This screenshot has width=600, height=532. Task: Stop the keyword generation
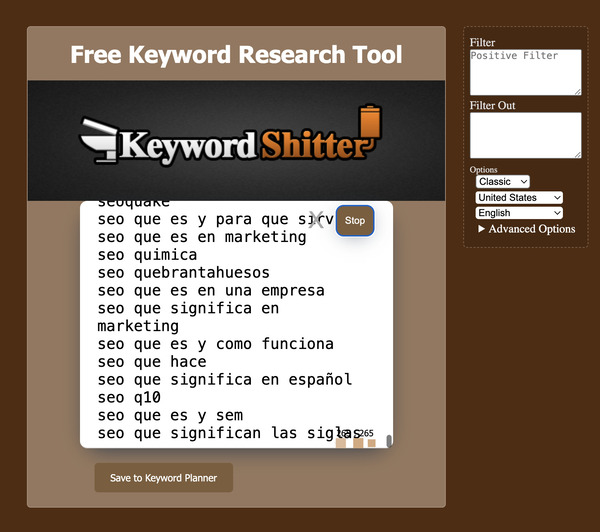[355, 220]
